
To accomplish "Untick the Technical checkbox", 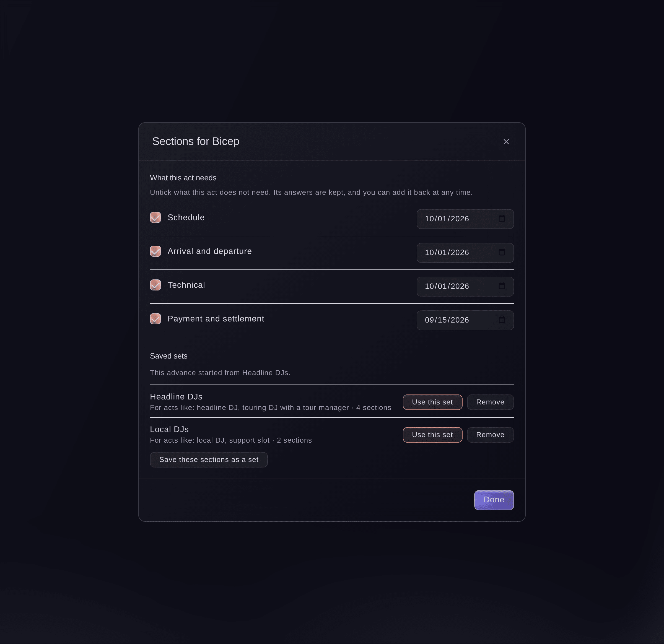I will tap(155, 285).
